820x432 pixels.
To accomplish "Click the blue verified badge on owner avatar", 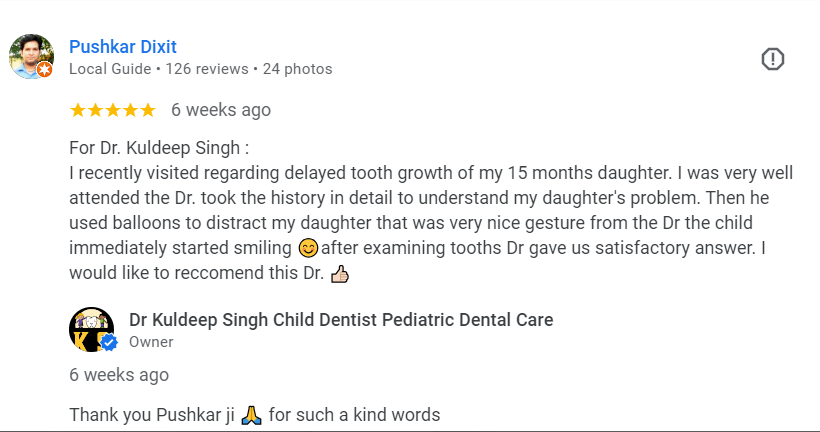I will click(x=108, y=343).
